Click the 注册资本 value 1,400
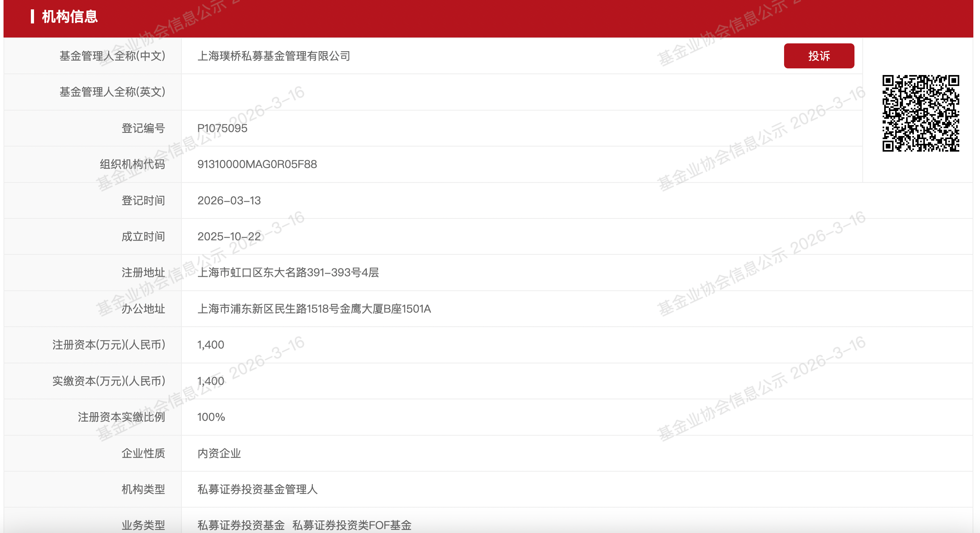This screenshot has width=980, height=533. tap(210, 345)
